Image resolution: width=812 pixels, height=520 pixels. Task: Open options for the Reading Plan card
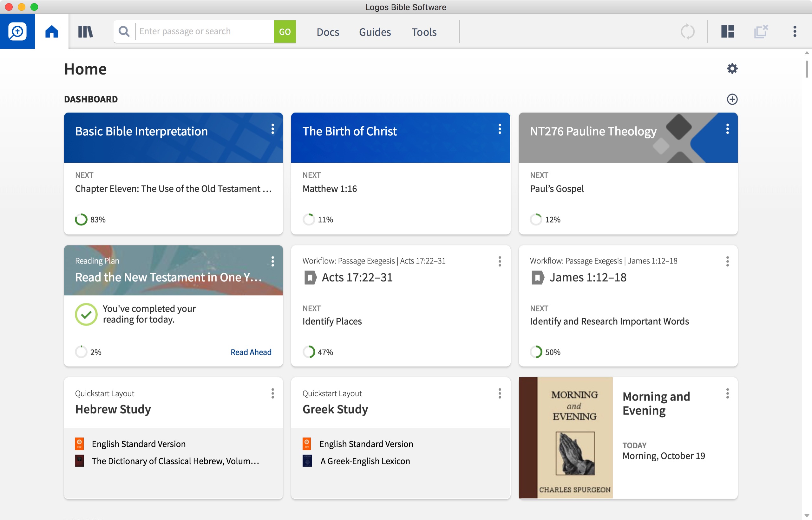tap(272, 261)
